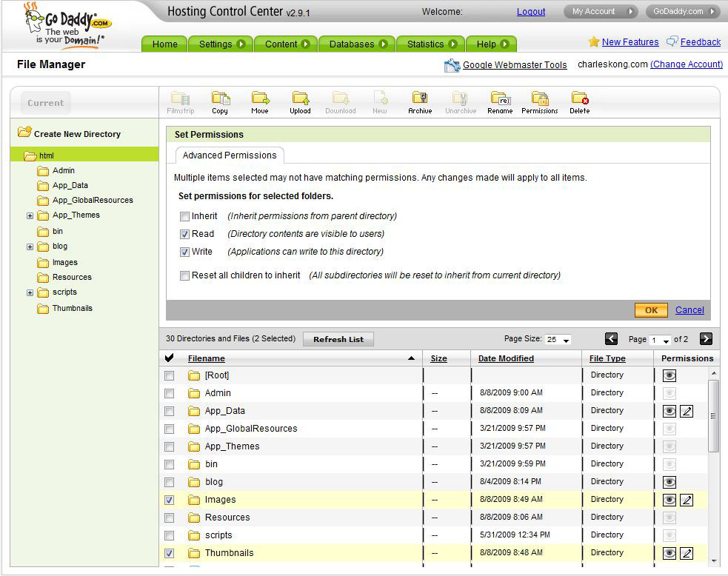Expand the App_Themes tree node
This screenshot has height=576, width=728.
coord(30,216)
